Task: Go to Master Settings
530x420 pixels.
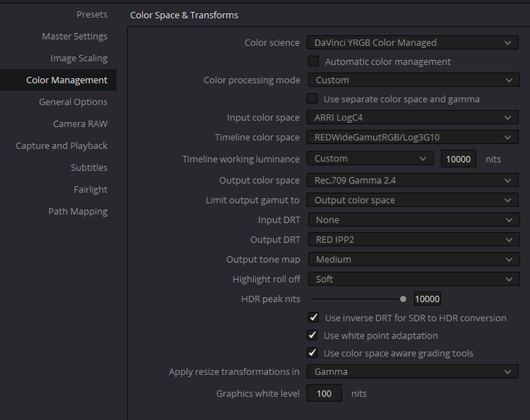Action: click(x=75, y=36)
